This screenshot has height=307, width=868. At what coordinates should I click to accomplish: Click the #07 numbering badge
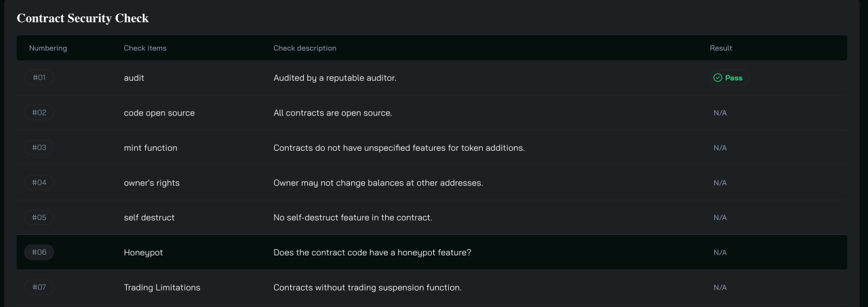(x=39, y=287)
